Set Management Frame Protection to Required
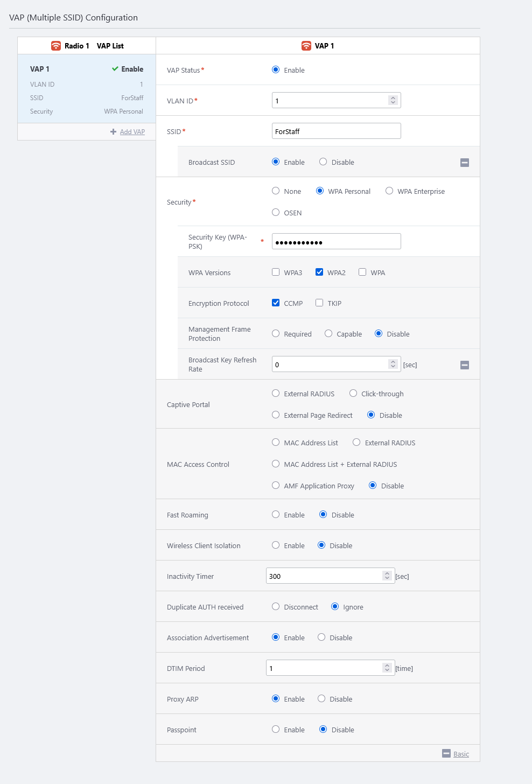This screenshot has height=784, width=532. [276, 334]
